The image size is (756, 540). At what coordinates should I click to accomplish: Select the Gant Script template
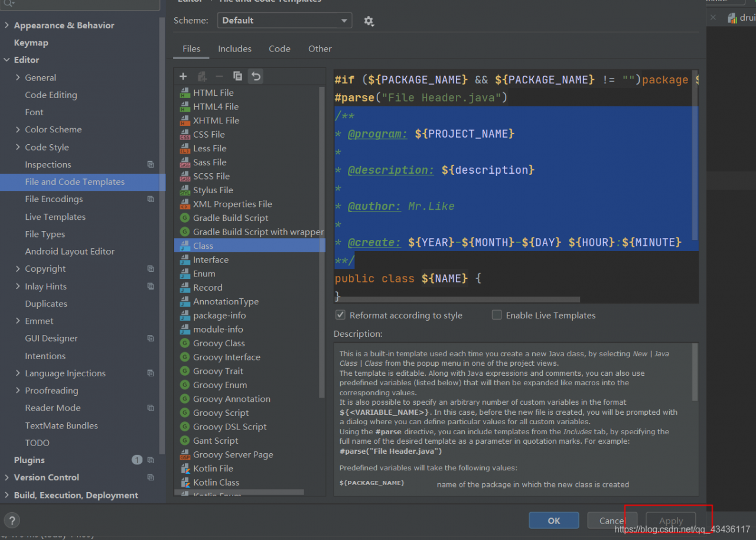tap(216, 441)
